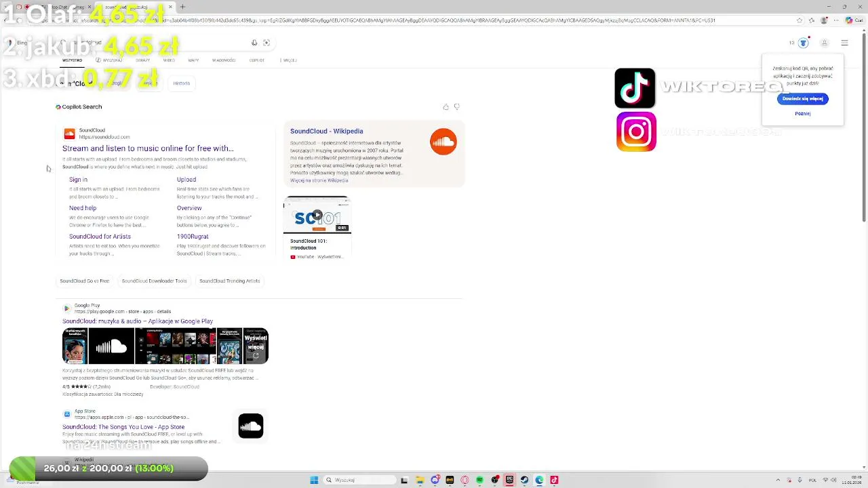
Task: Open Steam from the taskbar
Action: click(524, 480)
